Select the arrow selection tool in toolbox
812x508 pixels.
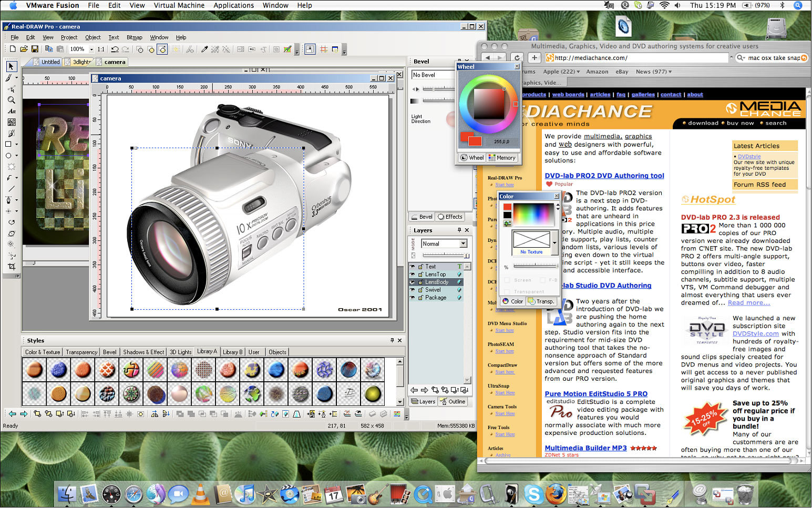(x=11, y=67)
